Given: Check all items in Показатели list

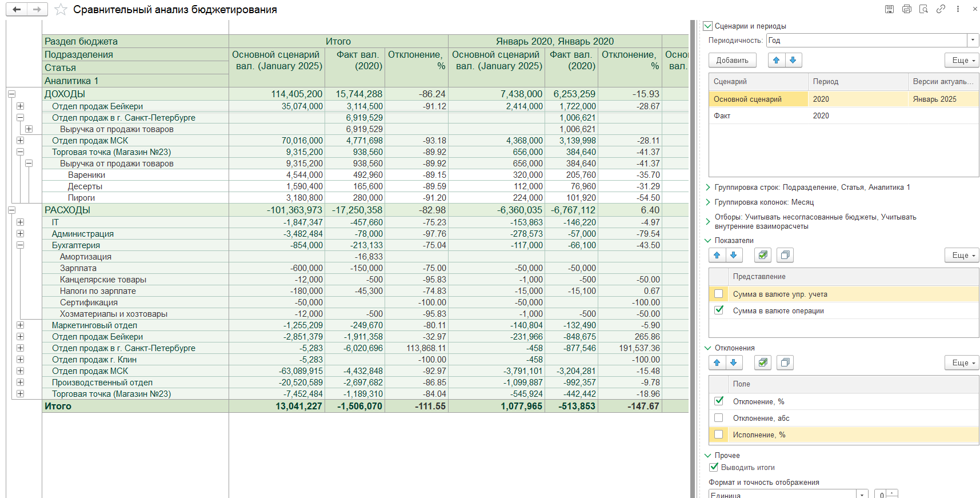Looking at the screenshot, I should tap(763, 255).
